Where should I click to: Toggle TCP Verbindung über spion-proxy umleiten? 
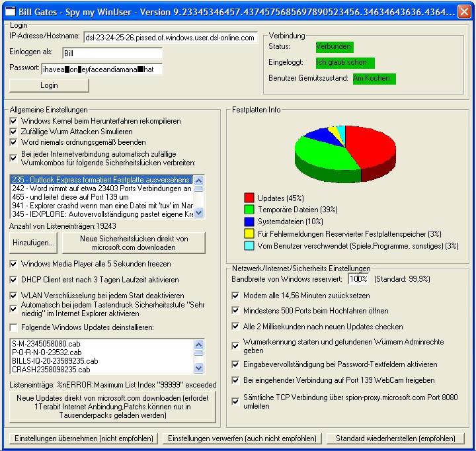(235, 401)
